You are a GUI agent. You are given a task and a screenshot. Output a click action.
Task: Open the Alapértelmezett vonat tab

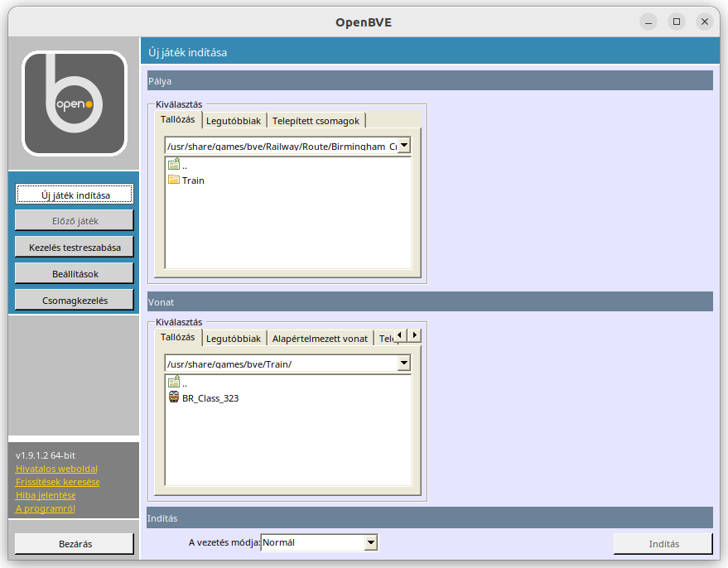click(320, 339)
